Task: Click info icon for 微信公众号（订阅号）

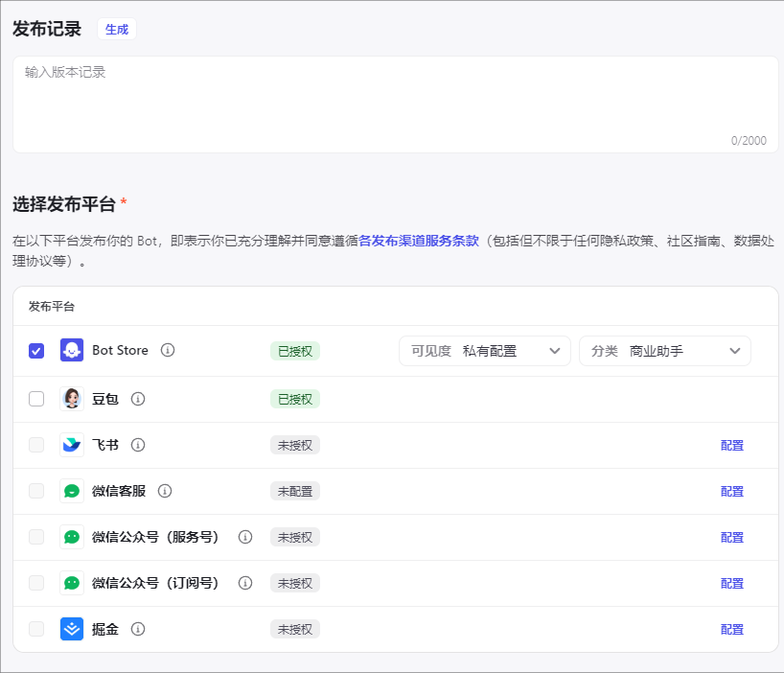Action: coord(245,583)
